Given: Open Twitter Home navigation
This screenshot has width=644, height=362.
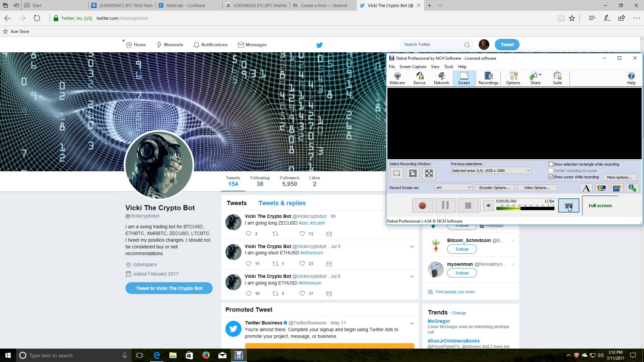Looking at the screenshot, I should pos(136,45).
